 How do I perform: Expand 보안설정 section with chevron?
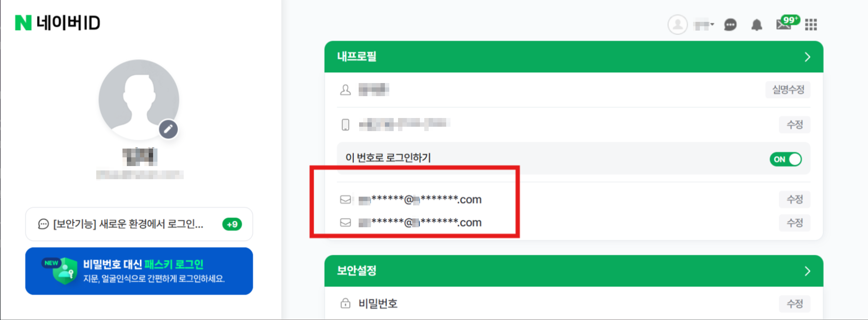pyautogui.click(x=807, y=271)
